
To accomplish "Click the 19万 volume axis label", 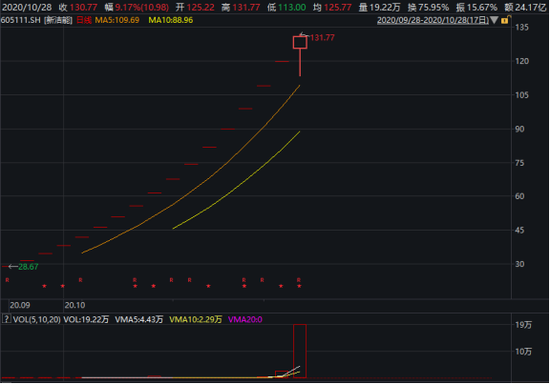I will tap(523, 325).
